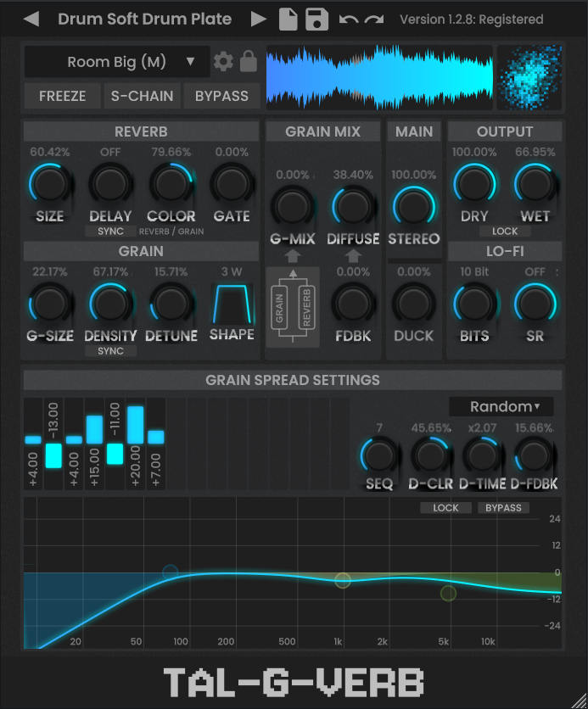This screenshot has width=588, height=709.
Task: Go to next preset with right arrow
Action: tap(259, 19)
